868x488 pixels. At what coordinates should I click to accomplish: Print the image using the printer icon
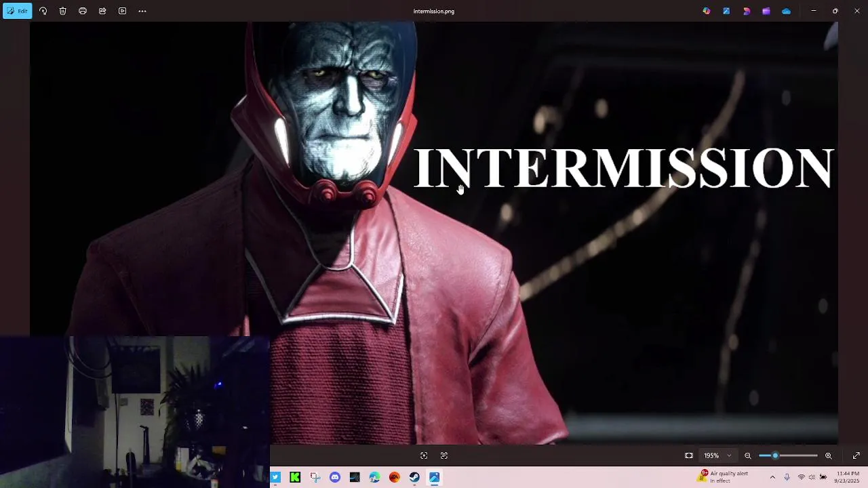pyautogui.click(x=83, y=11)
